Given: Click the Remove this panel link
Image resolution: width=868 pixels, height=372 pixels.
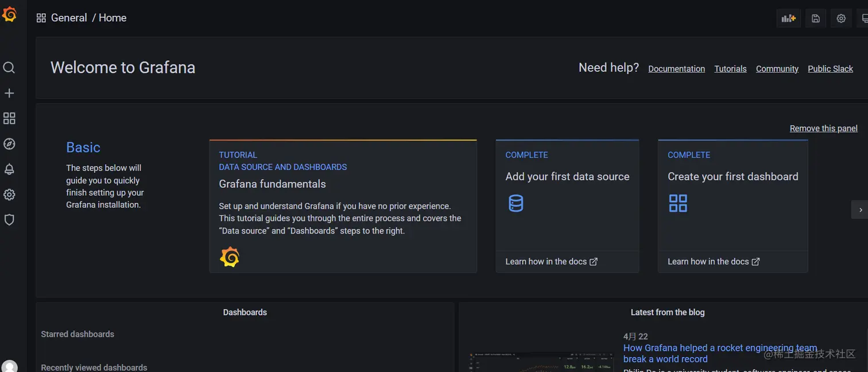Looking at the screenshot, I should (823, 129).
